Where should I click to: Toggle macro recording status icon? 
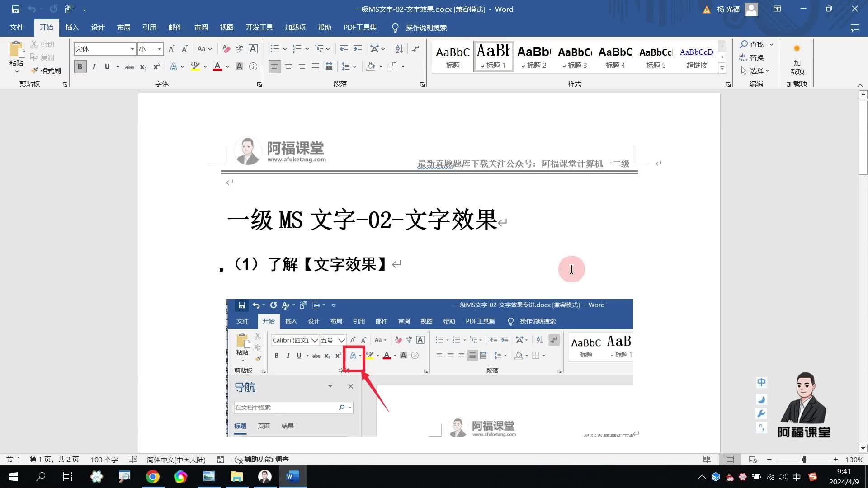point(221,460)
